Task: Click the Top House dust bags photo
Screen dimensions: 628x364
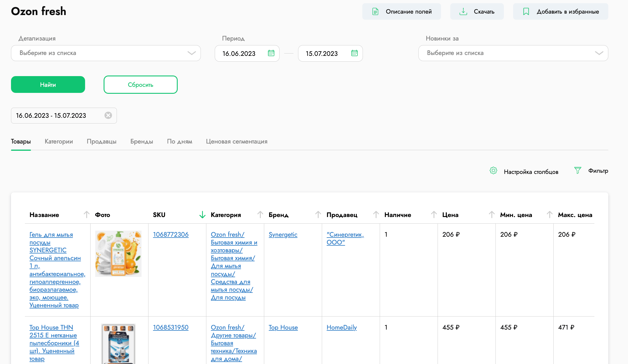Action: pos(118,343)
